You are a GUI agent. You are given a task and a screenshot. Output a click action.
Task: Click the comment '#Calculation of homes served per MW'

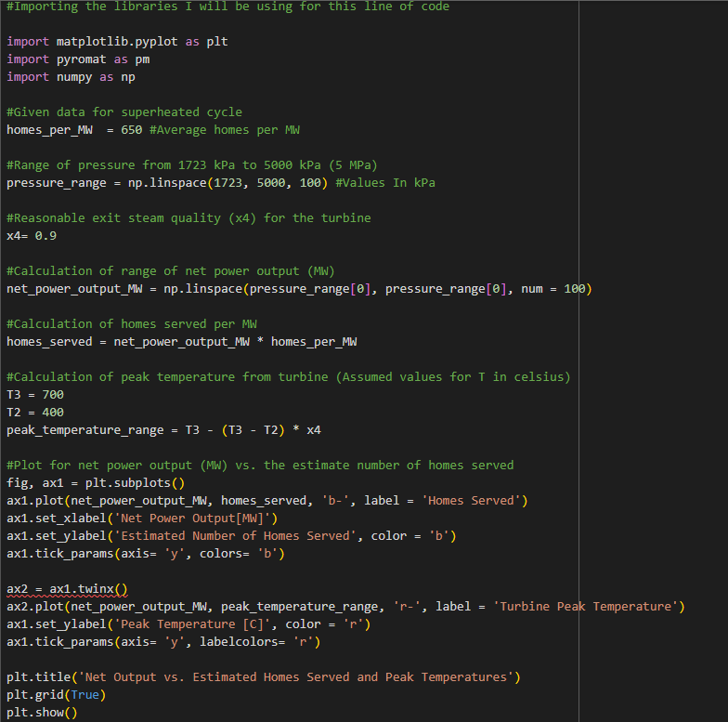pos(132,324)
